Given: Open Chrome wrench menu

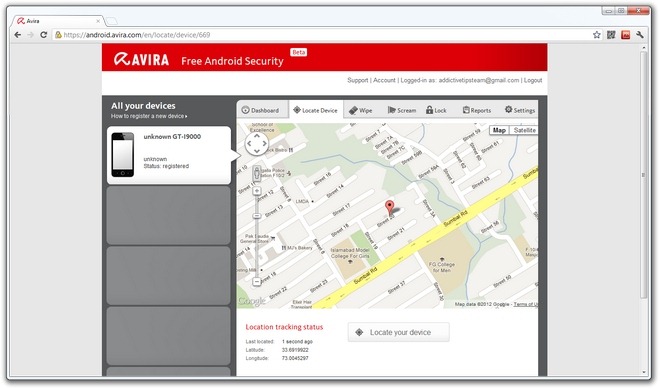Looking at the screenshot, I should point(640,35).
